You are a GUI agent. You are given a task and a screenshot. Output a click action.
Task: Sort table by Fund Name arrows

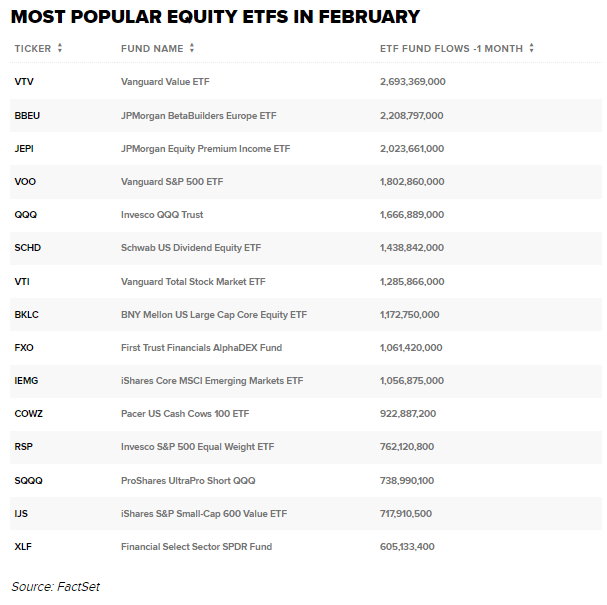pyautogui.click(x=192, y=48)
